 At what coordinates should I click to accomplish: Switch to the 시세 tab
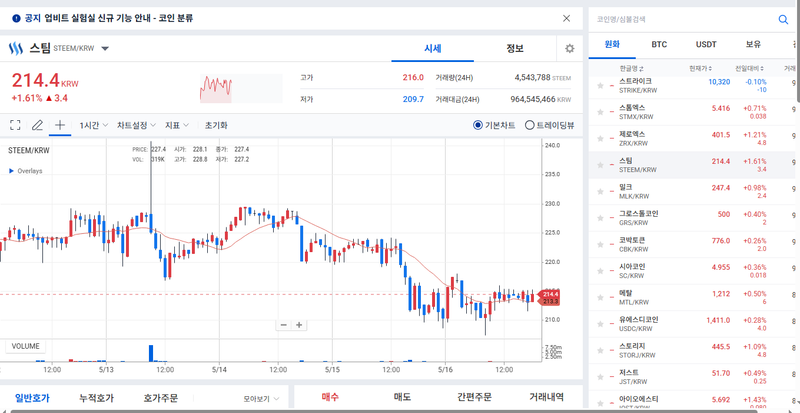(433, 49)
